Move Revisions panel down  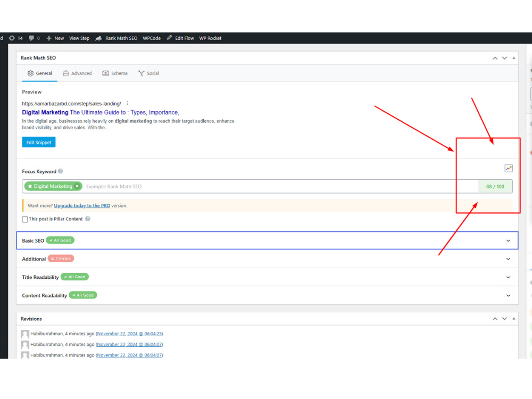click(x=504, y=319)
